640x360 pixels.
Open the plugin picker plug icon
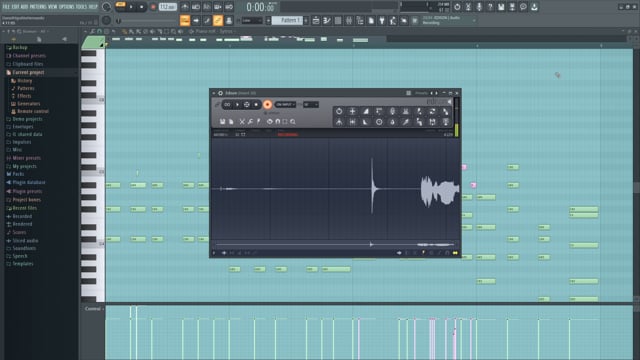[382, 20]
